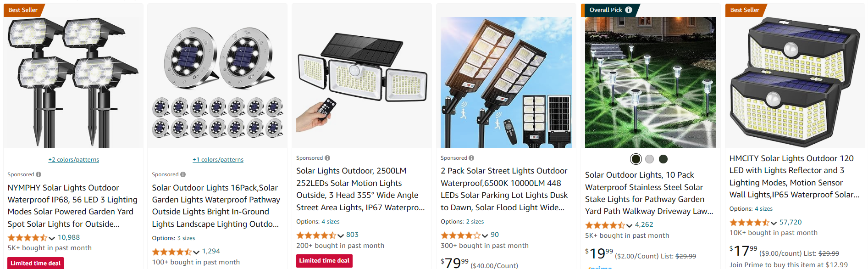Expand rating breakdown chevron for 10 Pack lights
This screenshot has width=868, height=269.
coord(629,225)
